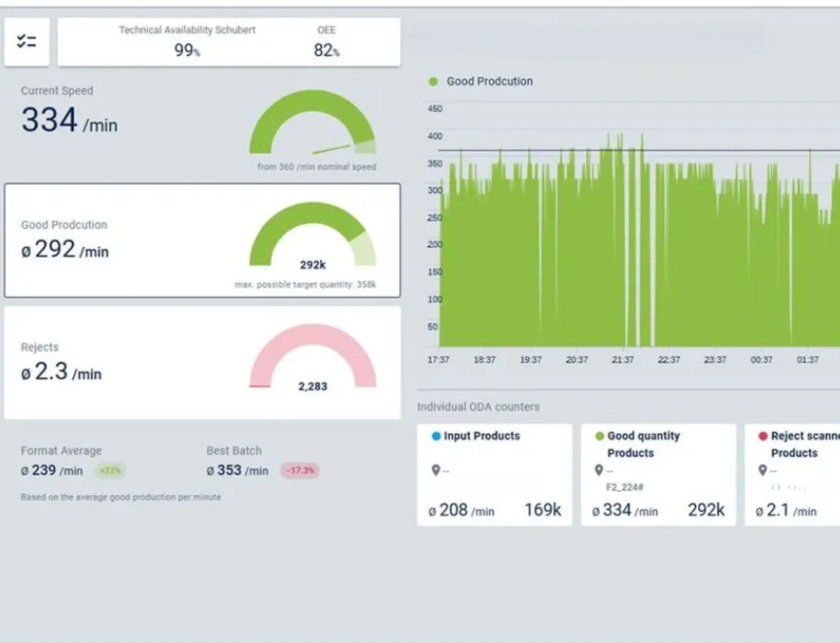Image resolution: width=840 pixels, height=643 pixels.
Task: Select the Good Prodcution card
Action: [x=203, y=240]
